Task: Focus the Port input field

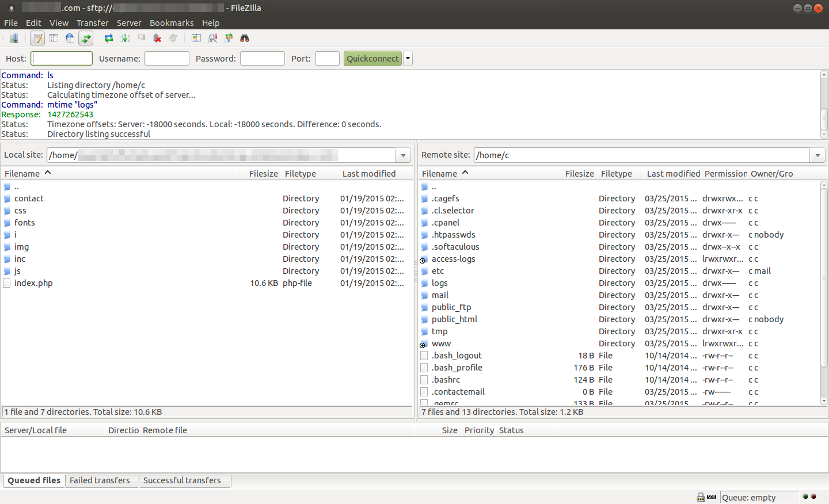Action: 327,59
